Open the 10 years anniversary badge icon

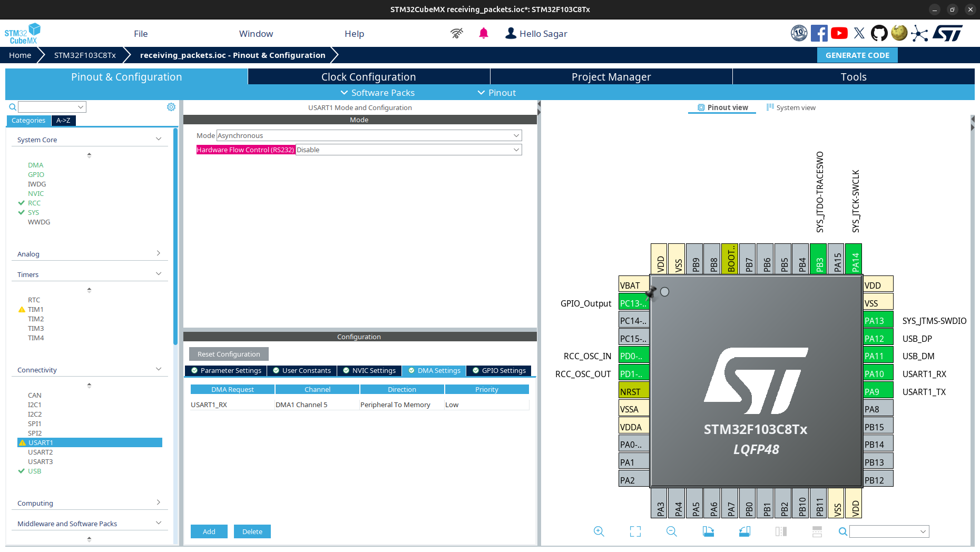[799, 33]
